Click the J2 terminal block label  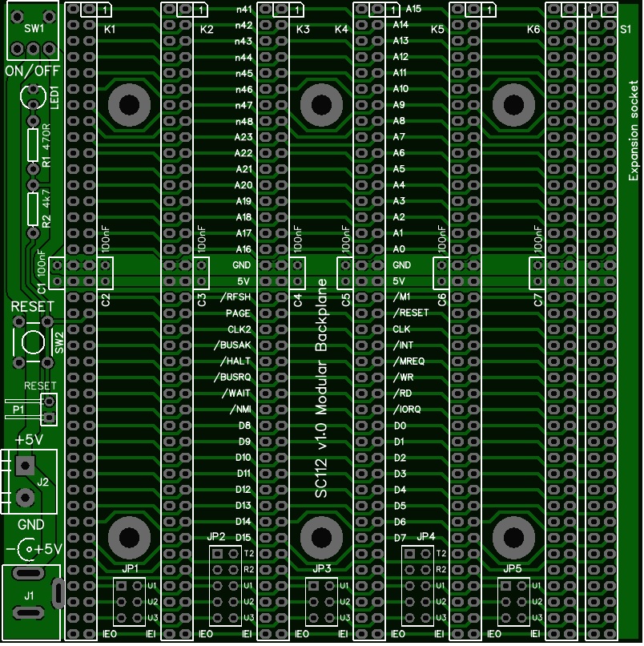click(42, 481)
